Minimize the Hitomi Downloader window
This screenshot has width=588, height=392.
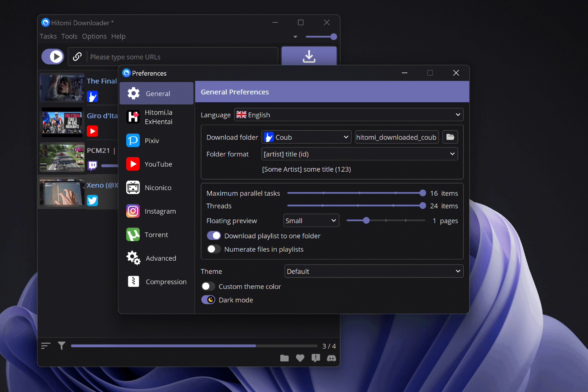(275, 22)
